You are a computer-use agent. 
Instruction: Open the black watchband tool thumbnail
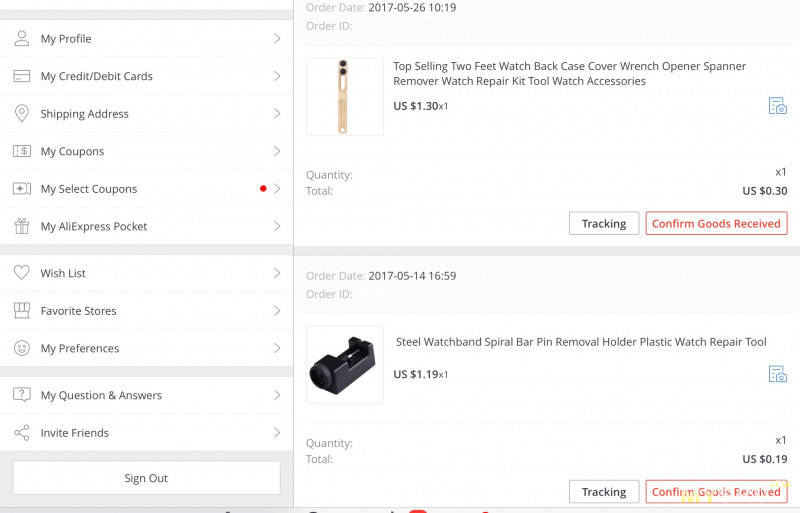click(x=344, y=365)
